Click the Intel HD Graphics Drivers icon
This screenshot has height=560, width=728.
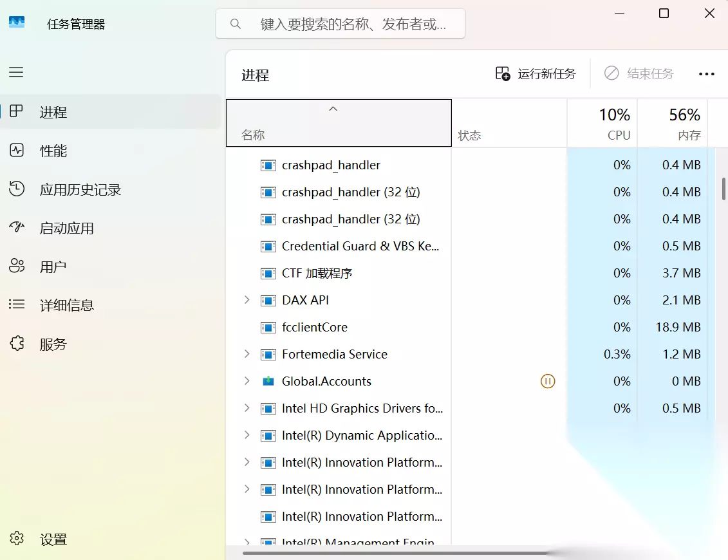click(x=268, y=409)
